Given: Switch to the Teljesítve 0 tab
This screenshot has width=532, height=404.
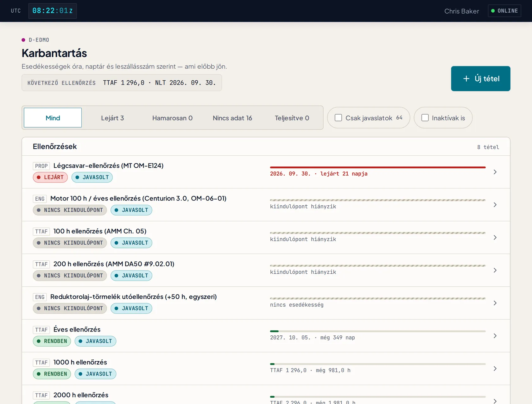Looking at the screenshot, I should [292, 118].
